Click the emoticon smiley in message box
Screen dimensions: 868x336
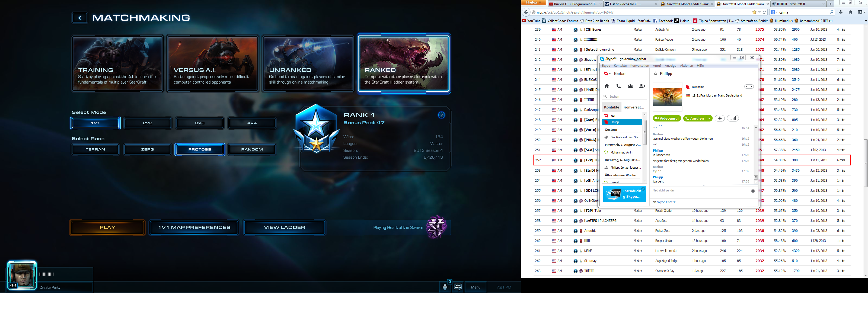(753, 191)
